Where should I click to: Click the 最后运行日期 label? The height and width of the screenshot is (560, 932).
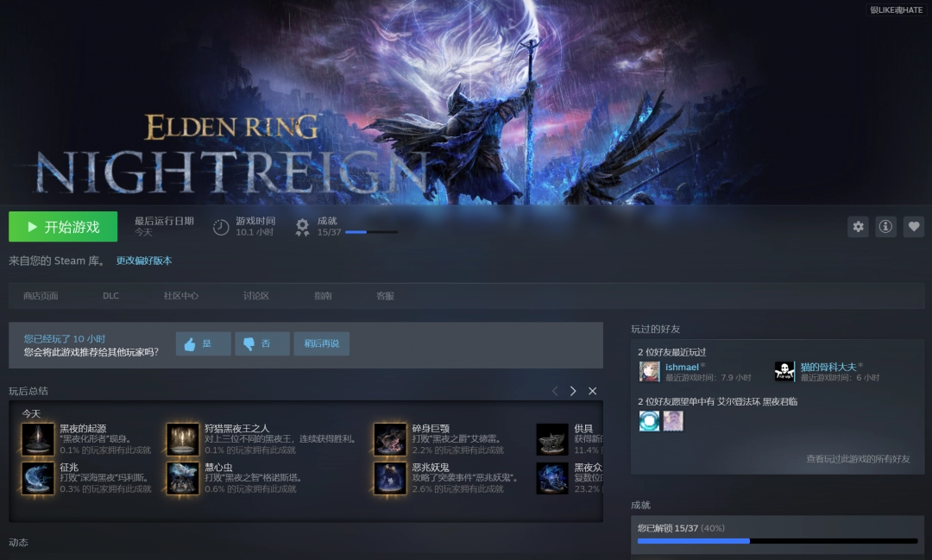coord(164,221)
